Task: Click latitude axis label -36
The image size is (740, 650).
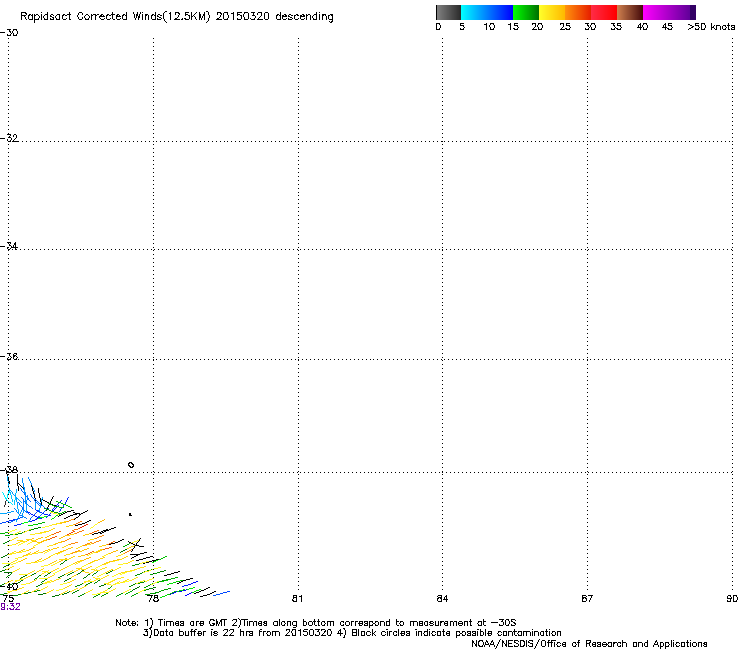Action: point(9,356)
